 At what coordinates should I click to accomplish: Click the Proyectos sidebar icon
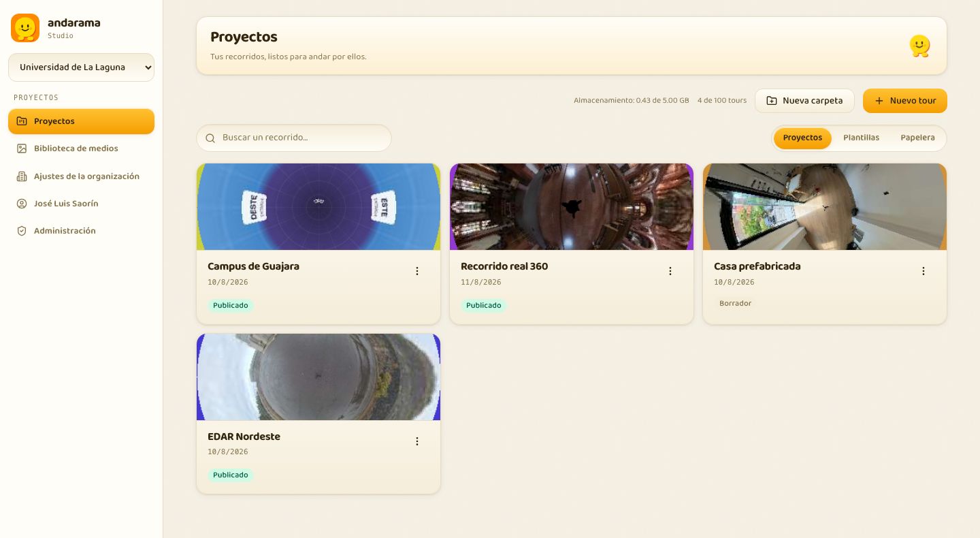(x=22, y=121)
